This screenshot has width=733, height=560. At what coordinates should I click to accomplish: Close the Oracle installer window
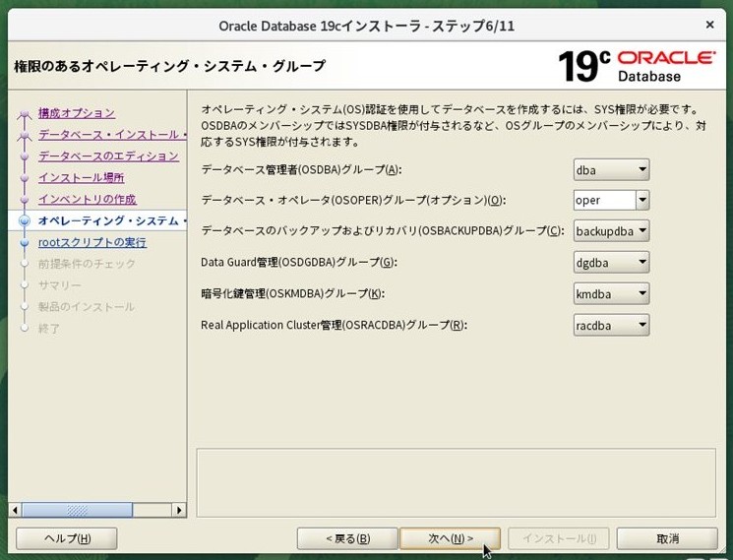click(709, 25)
